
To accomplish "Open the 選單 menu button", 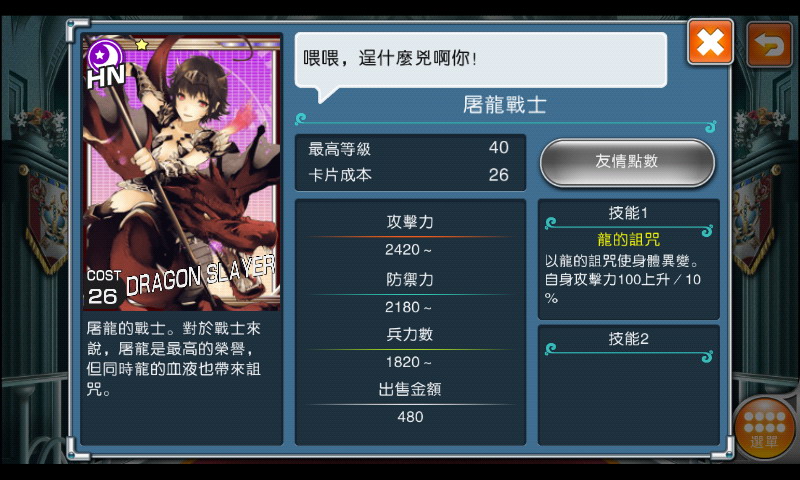I will pyautogui.click(x=764, y=428).
